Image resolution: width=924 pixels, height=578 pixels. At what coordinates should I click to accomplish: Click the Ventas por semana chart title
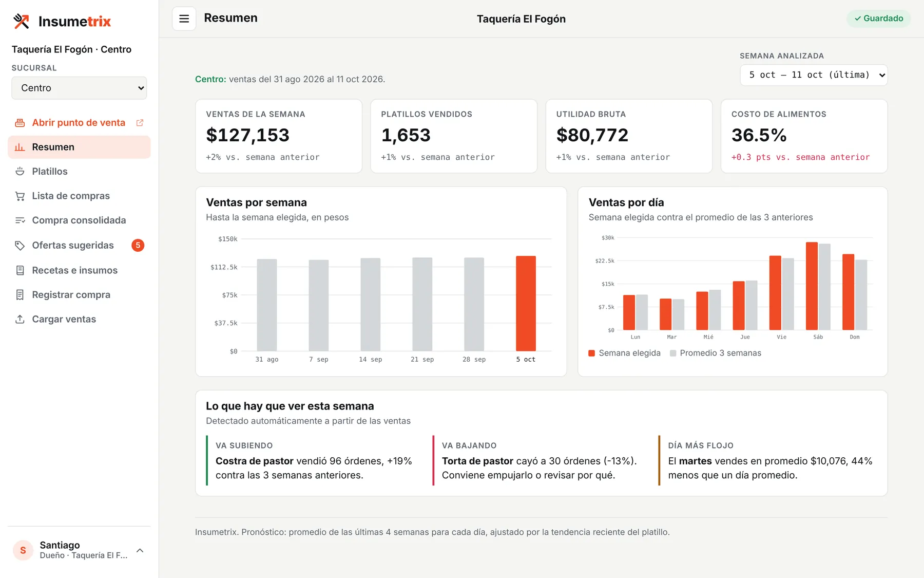pyautogui.click(x=257, y=202)
